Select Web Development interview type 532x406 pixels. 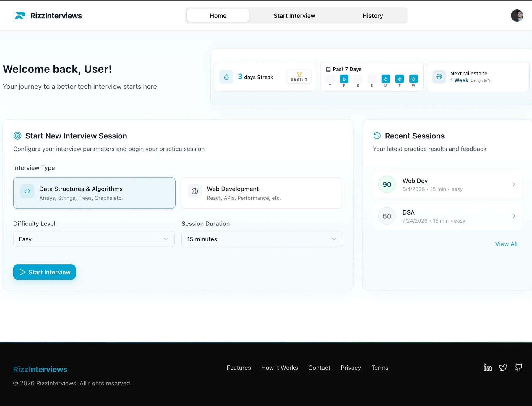[x=262, y=193]
